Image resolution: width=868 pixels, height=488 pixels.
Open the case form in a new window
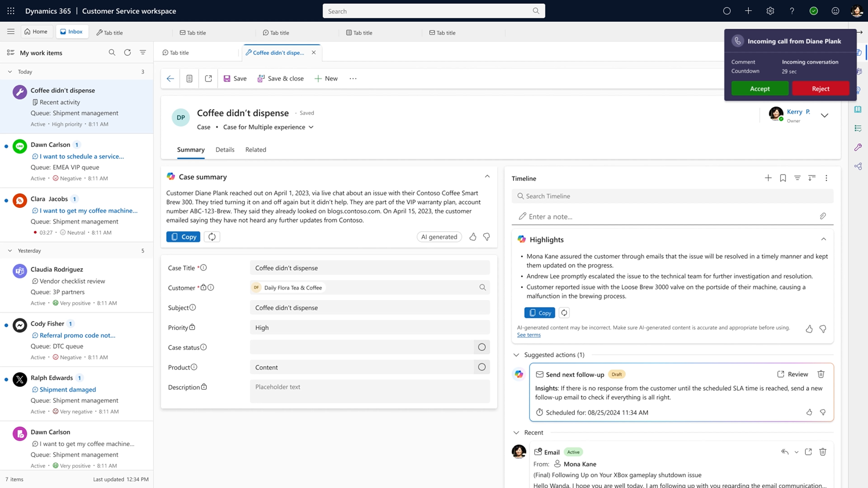pyautogui.click(x=208, y=78)
